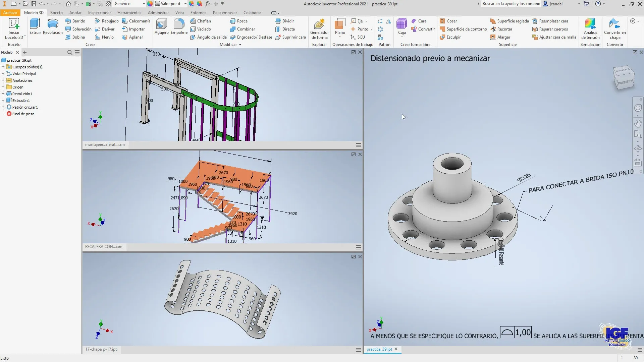Screen dimensions: 644x362
Task: Maximize the ESCALERA CON window
Action: pyautogui.click(x=353, y=155)
